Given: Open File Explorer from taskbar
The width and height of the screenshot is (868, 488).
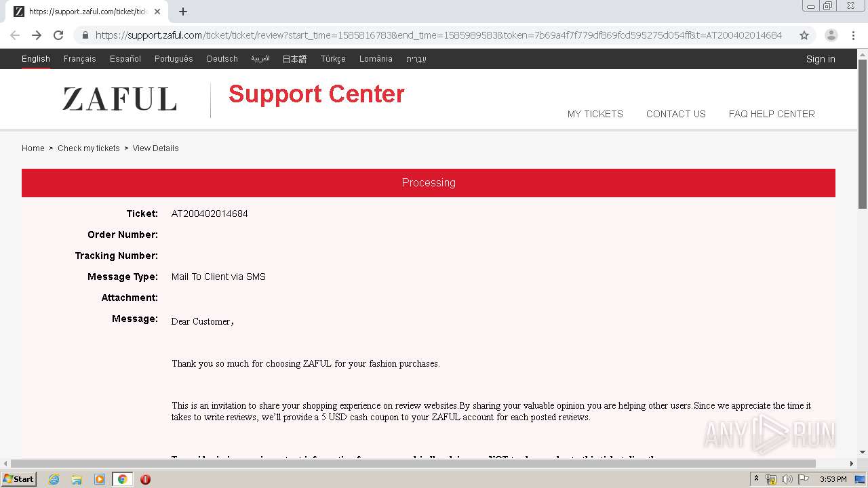Looking at the screenshot, I should coord(77,479).
